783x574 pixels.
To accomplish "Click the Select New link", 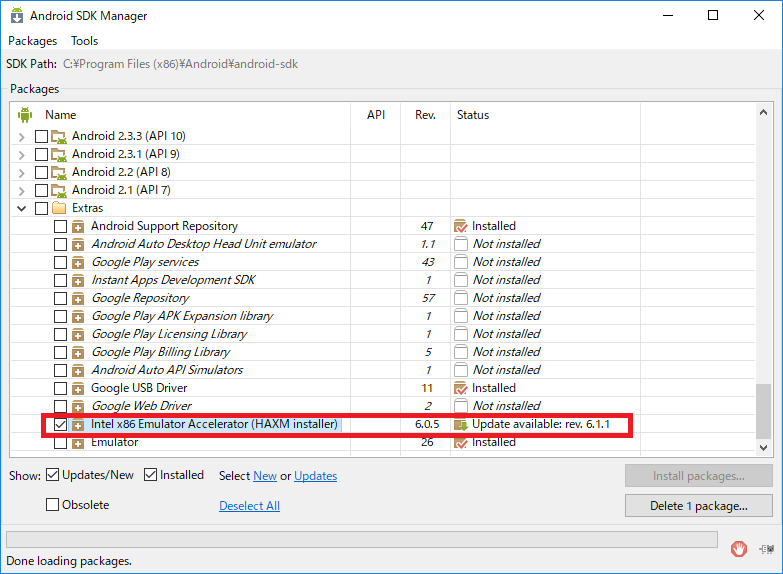I will point(265,476).
